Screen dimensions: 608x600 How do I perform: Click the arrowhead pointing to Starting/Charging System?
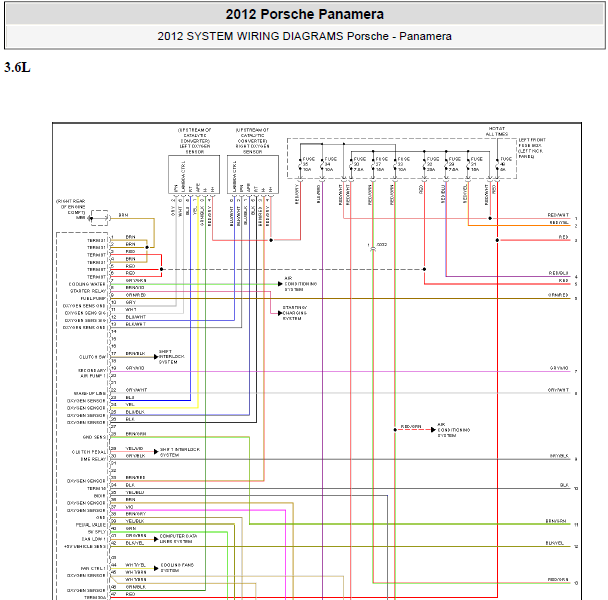coord(280,313)
